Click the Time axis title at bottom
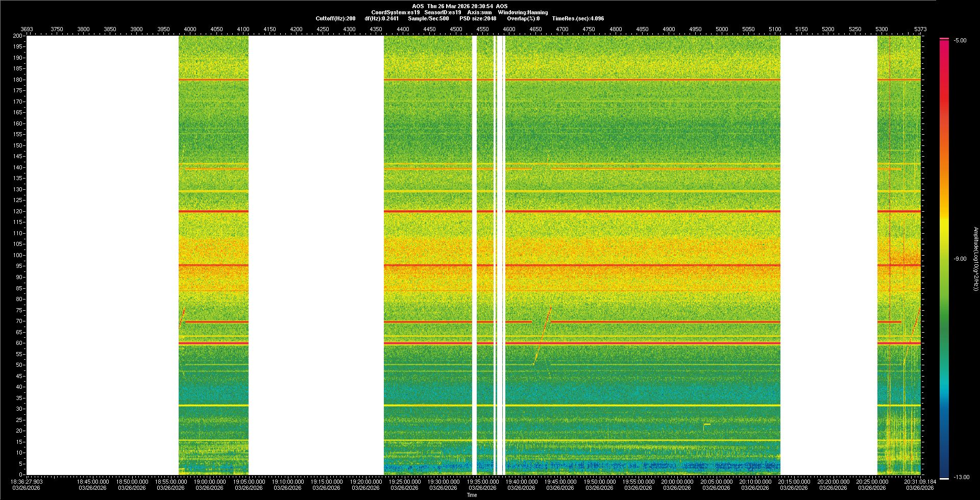Viewport: 980px width, 500px height. click(472, 495)
